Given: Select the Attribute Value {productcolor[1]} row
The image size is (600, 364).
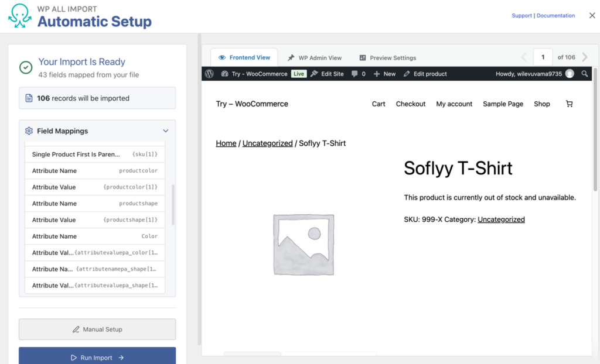Looking at the screenshot, I should pyautogui.click(x=95, y=187).
